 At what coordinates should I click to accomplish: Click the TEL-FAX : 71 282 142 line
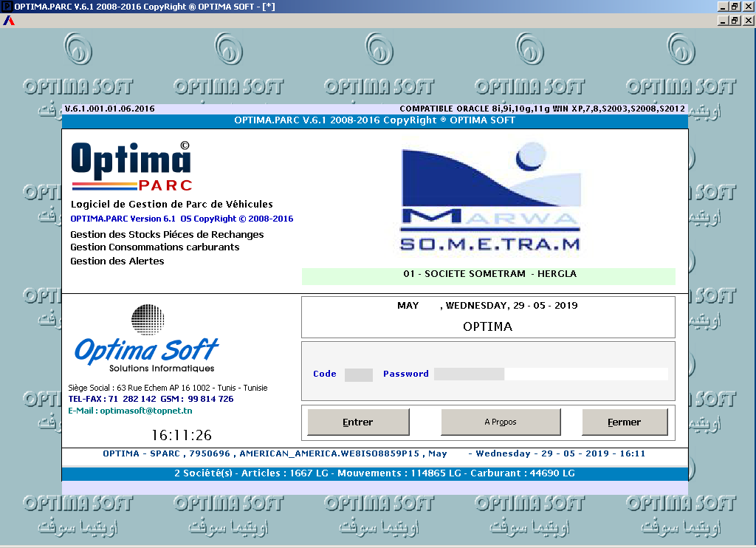[x=151, y=399]
